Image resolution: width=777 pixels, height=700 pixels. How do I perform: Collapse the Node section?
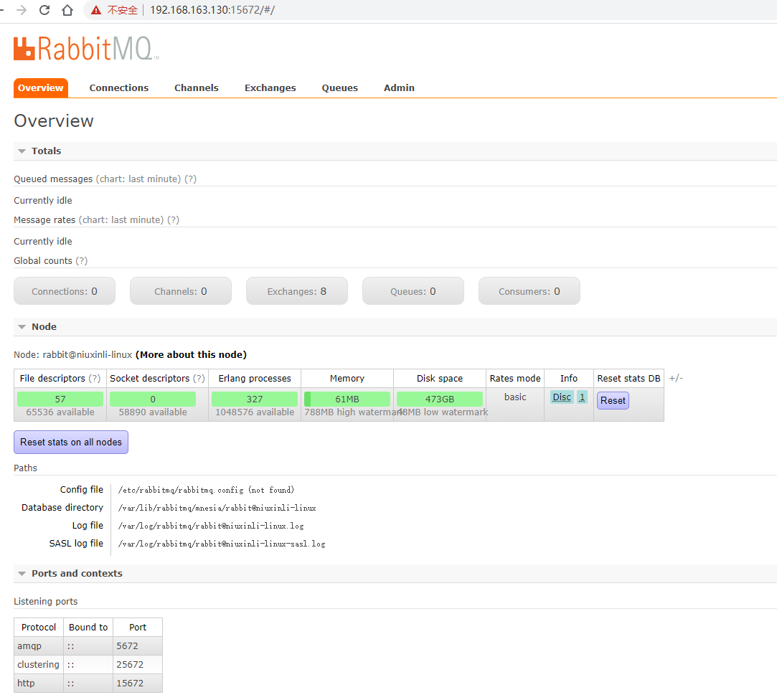point(22,327)
